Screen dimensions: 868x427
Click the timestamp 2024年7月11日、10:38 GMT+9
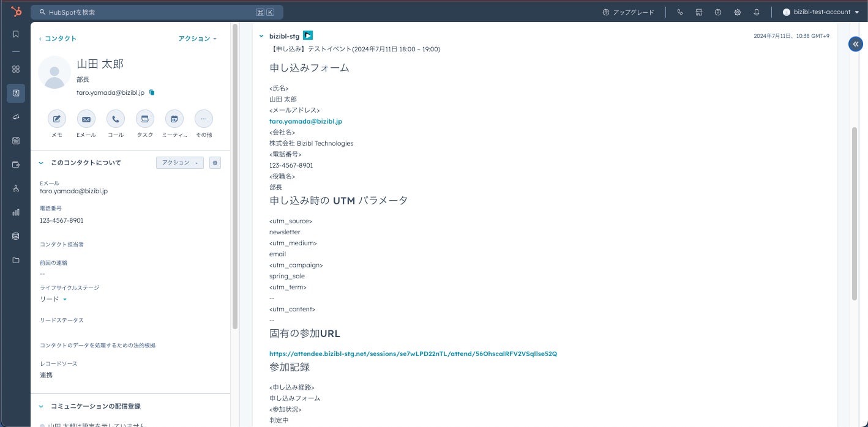791,36
